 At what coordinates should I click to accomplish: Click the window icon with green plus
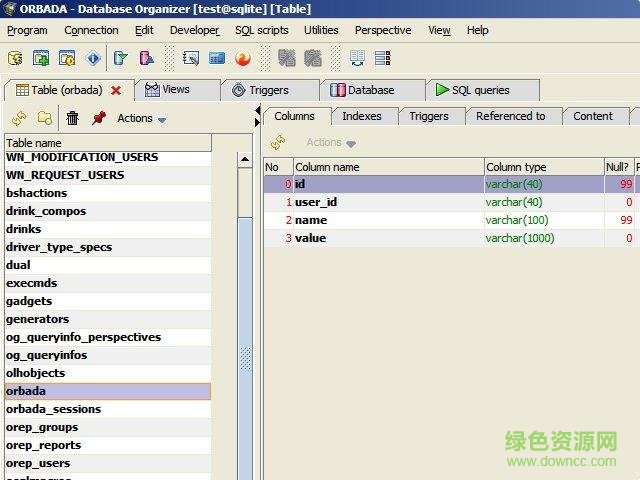(x=41, y=58)
